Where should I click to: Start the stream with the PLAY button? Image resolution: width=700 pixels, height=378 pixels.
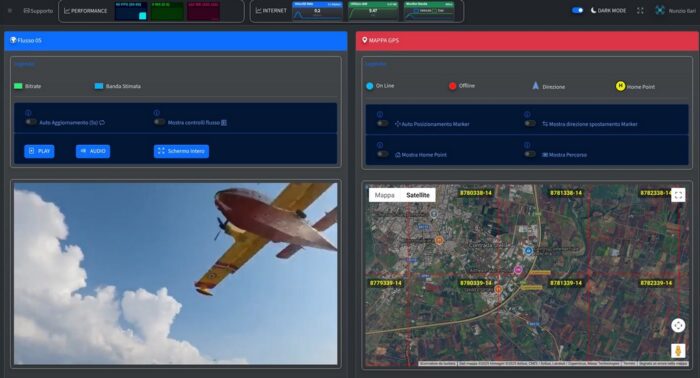click(x=39, y=151)
